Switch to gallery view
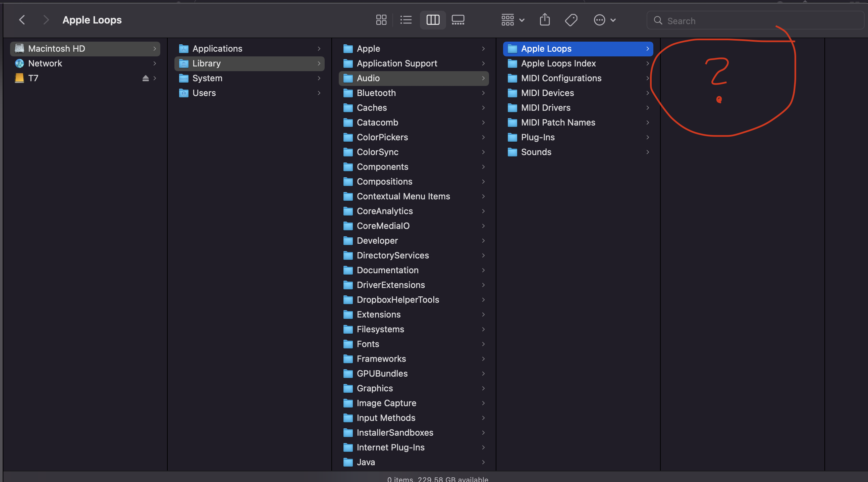The width and height of the screenshot is (868, 482). pyautogui.click(x=458, y=20)
